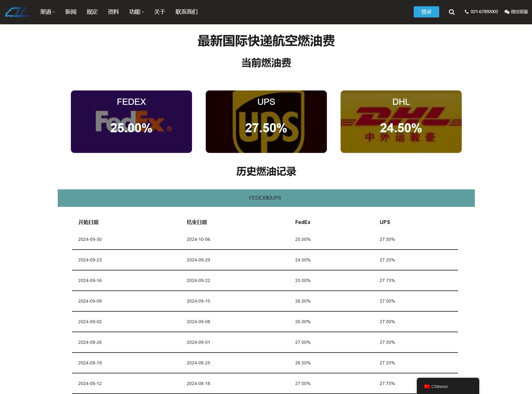The image size is (532, 394).
Task: Click the 当前燃油费 section heading
Action: 266,63
